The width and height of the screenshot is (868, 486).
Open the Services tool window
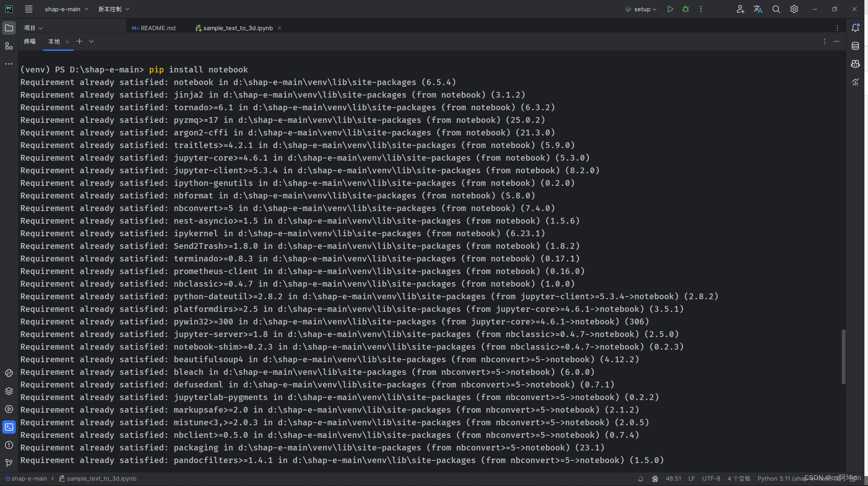pyautogui.click(x=9, y=409)
